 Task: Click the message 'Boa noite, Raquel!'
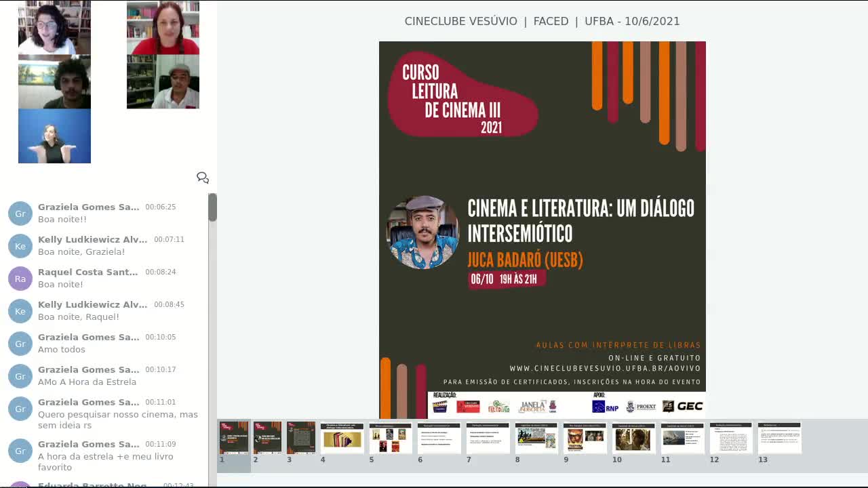[79, 317]
